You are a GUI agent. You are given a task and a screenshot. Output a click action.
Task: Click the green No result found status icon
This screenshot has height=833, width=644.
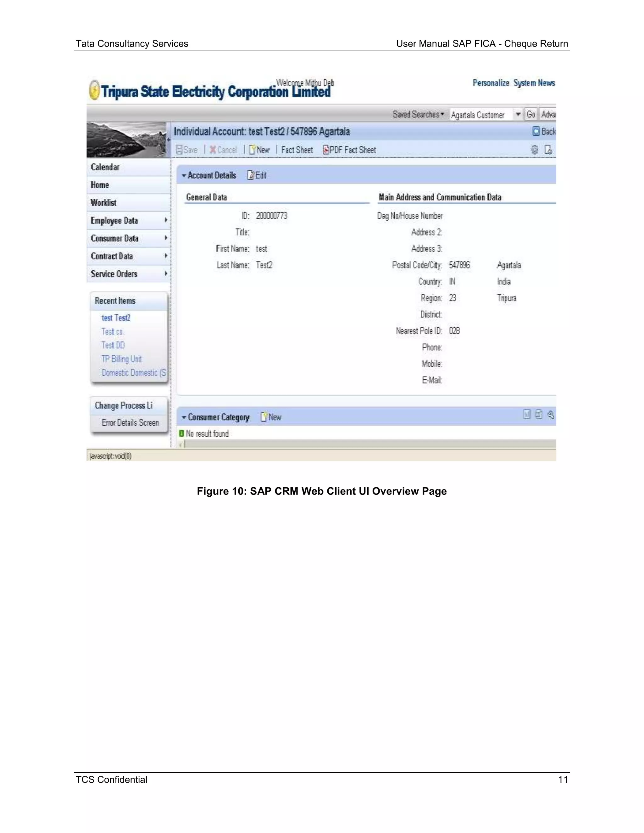[182, 433]
